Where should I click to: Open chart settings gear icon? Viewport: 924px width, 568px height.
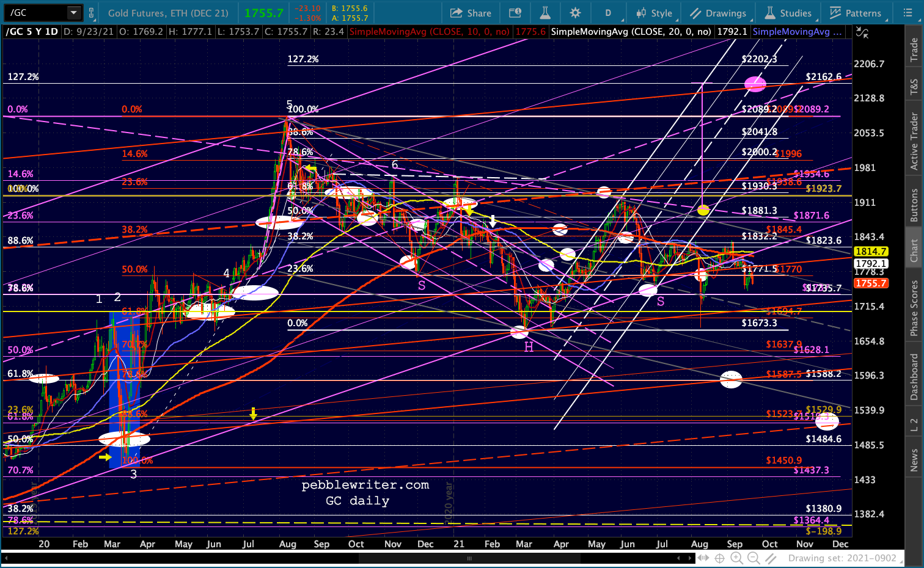pyautogui.click(x=575, y=13)
